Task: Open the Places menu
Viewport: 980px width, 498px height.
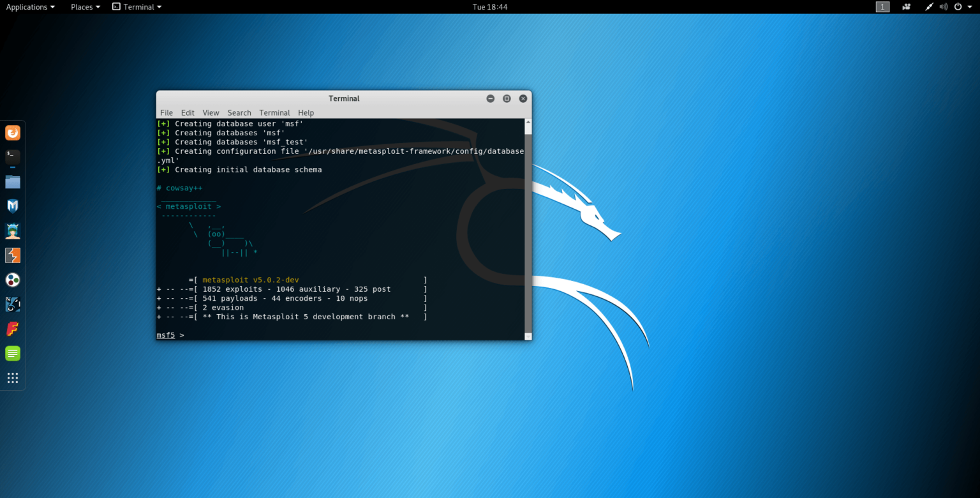Action: [x=82, y=7]
